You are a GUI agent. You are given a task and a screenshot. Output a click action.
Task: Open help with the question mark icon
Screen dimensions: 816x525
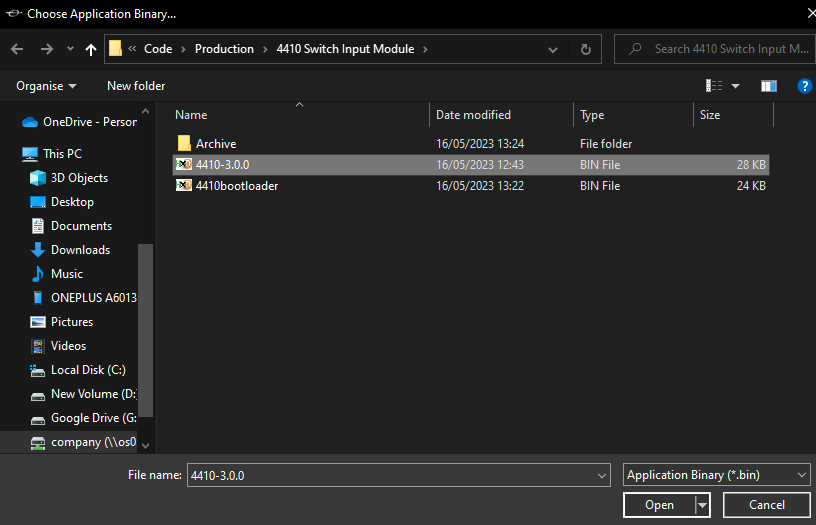click(x=805, y=86)
